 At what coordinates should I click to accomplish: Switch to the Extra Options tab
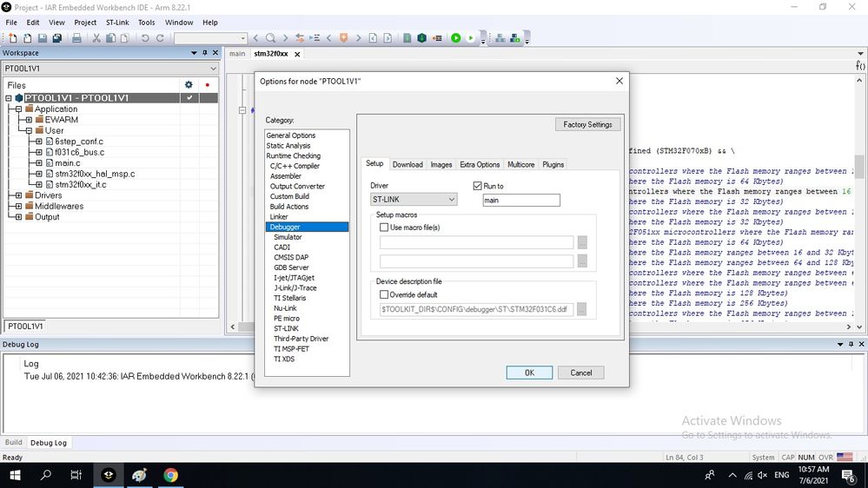[x=480, y=164]
